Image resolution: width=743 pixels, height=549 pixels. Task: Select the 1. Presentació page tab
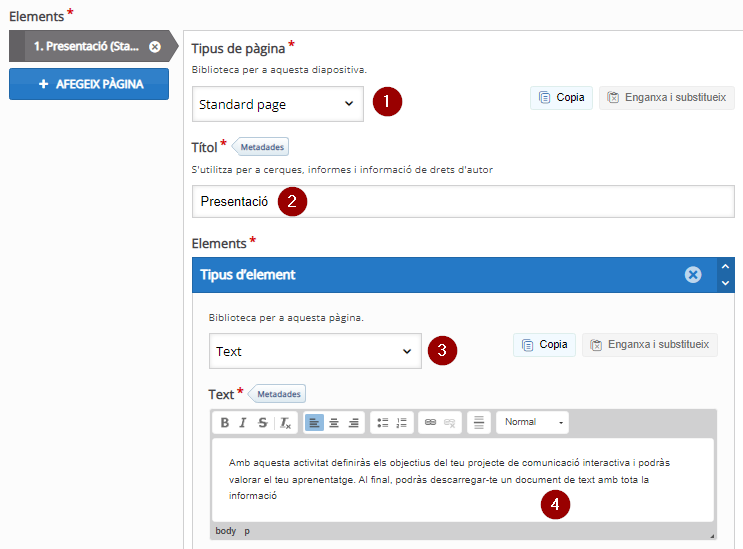coord(86,46)
